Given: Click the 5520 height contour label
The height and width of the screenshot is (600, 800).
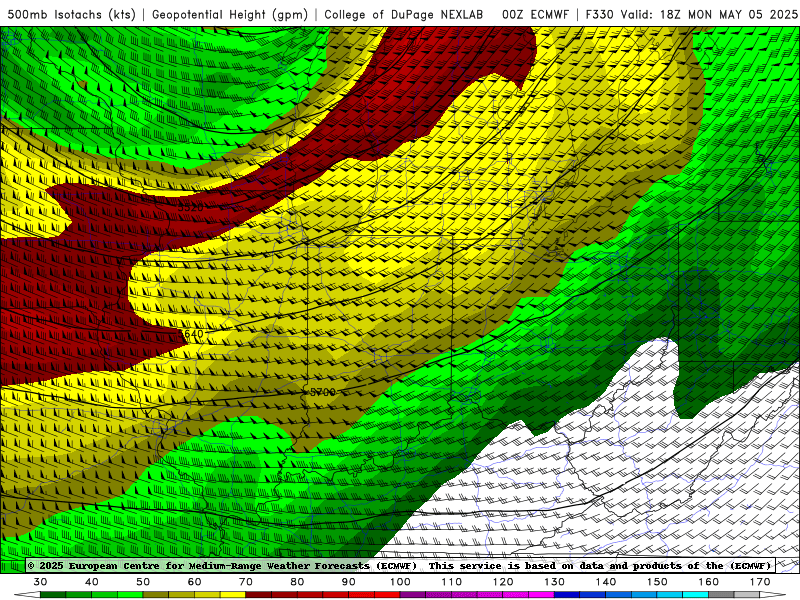Looking at the screenshot, I should 191,207.
